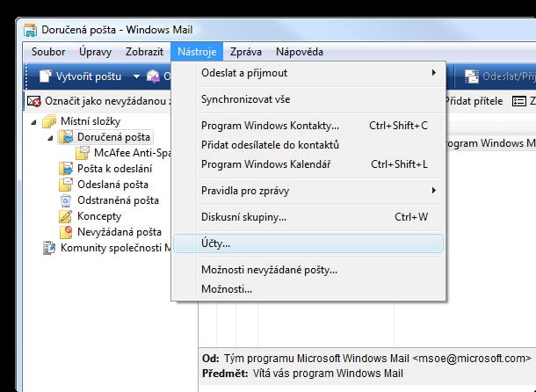Close the open Nástroje menu
Screen dimensions: 536x392
pyautogui.click(x=197, y=52)
